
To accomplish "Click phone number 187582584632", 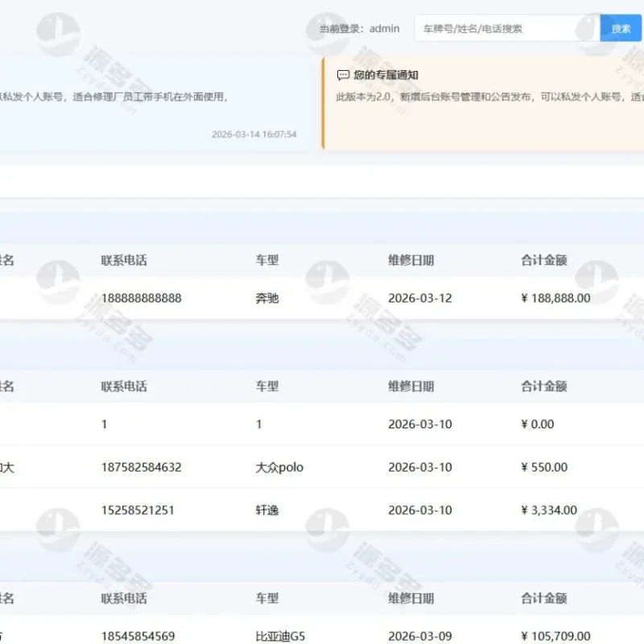I will point(142,468).
